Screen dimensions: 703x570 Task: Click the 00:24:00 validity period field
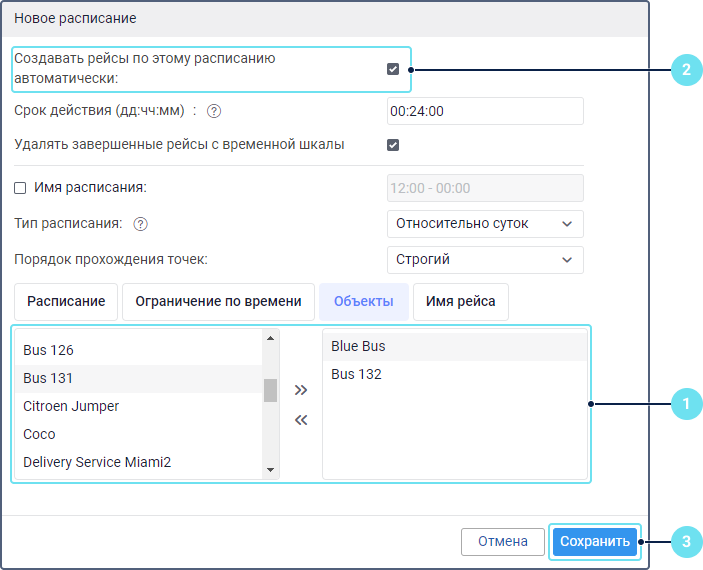(x=485, y=111)
